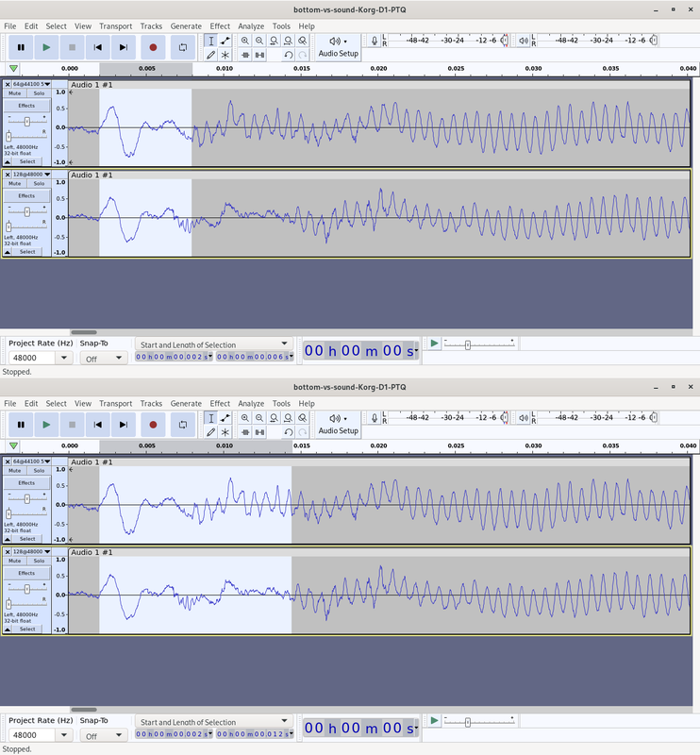Select the Draw pencil tool in upper window
The height and width of the screenshot is (755, 700).
tap(211, 55)
